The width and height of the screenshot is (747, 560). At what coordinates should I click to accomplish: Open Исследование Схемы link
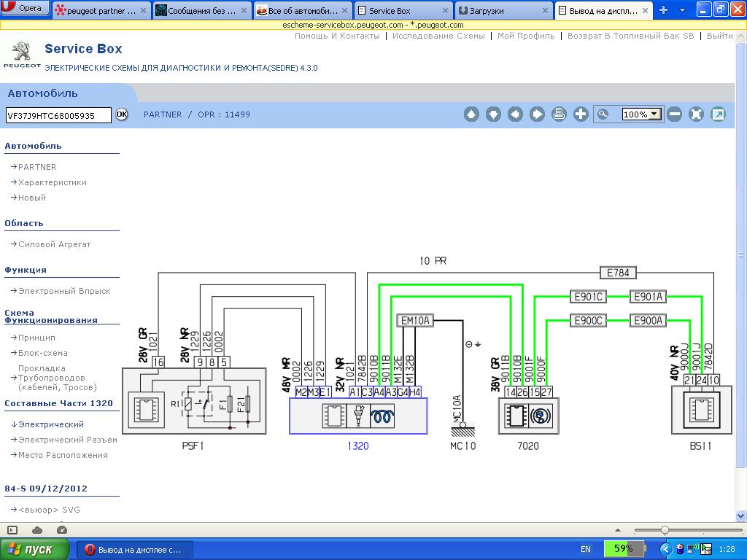pos(438,36)
